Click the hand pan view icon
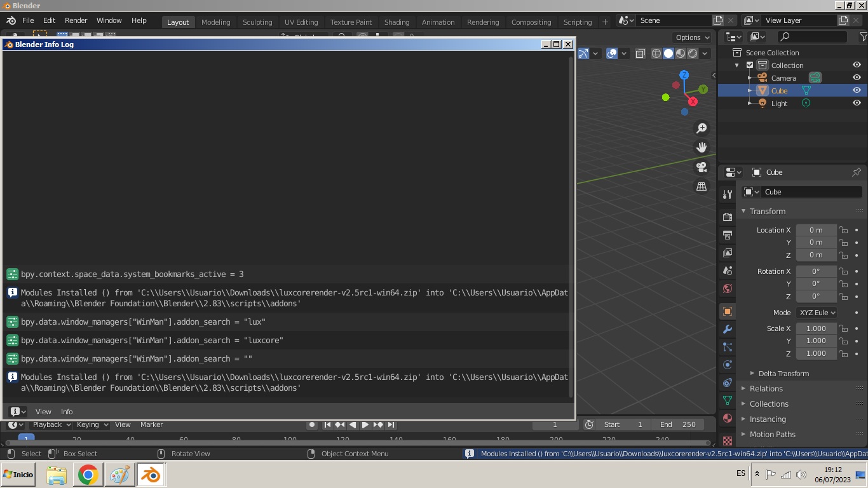This screenshot has height=488, width=868. pyautogui.click(x=702, y=147)
